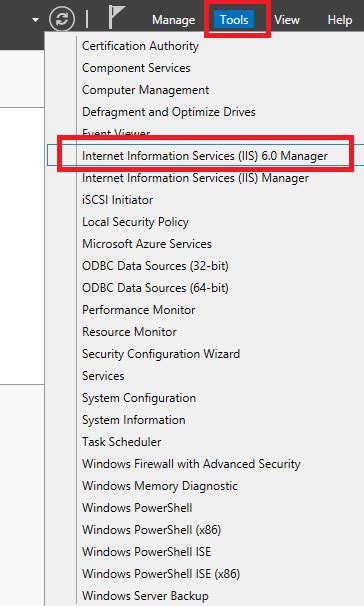Launch Internet Information Services (IIS) 6.0 Manager
The image size is (364, 606).
[205, 156]
